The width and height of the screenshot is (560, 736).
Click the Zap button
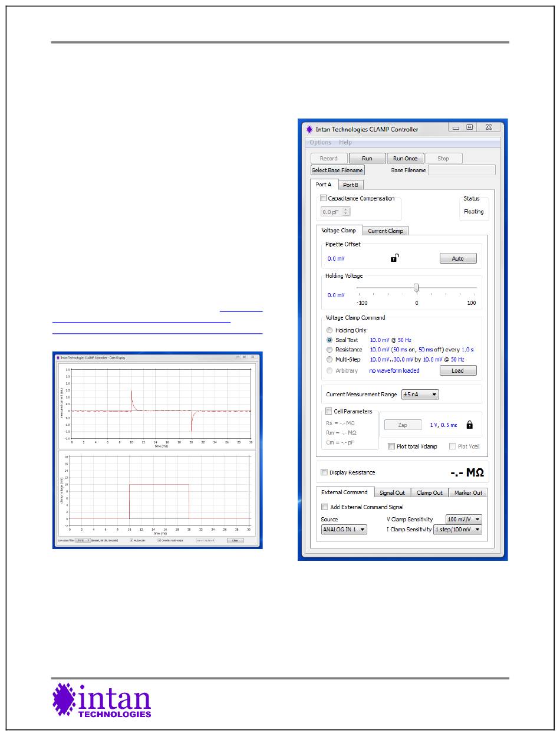pyautogui.click(x=403, y=425)
